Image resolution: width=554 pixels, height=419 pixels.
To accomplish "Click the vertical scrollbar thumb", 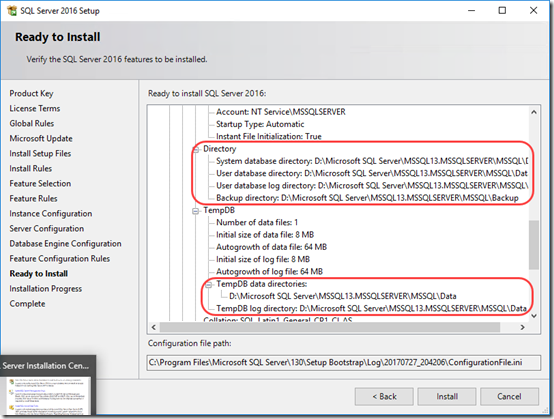I will point(534,245).
